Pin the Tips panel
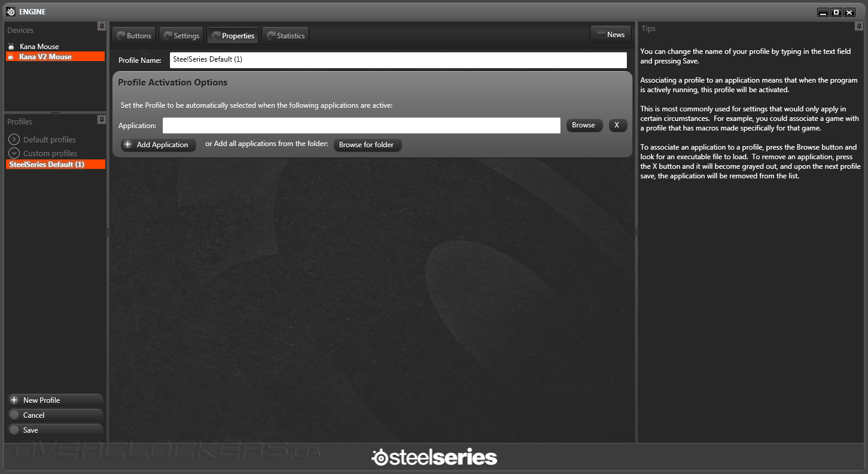This screenshot has height=474, width=868. [x=859, y=26]
